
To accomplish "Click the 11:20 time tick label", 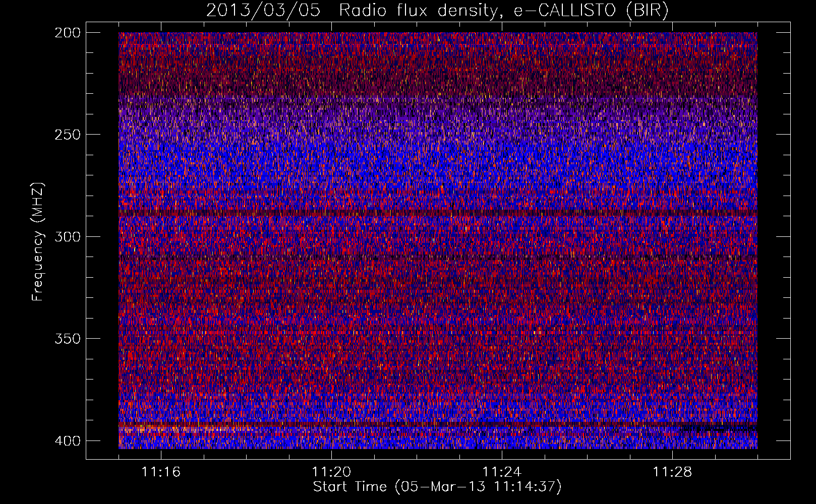I will pyautogui.click(x=331, y=472).
